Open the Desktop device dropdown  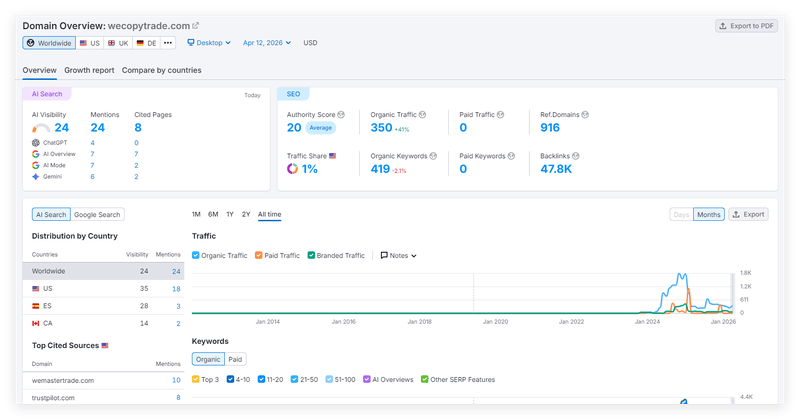pos(209,43)
